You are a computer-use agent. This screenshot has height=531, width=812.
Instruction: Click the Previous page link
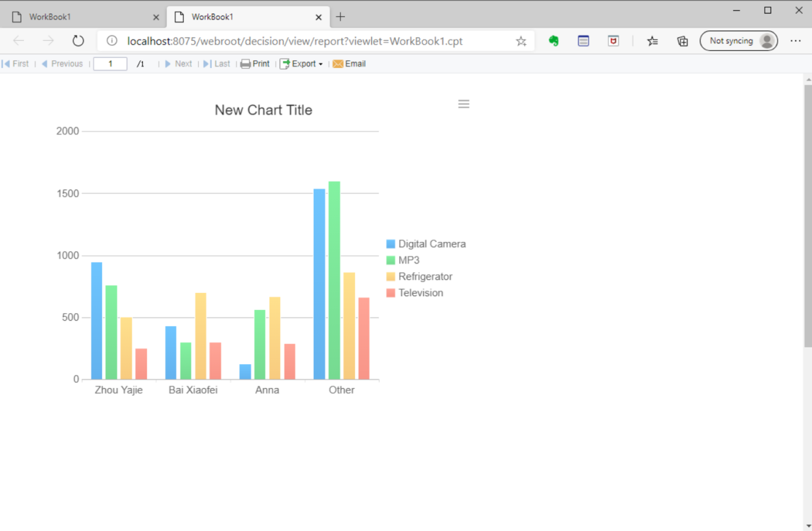point(62,63)
